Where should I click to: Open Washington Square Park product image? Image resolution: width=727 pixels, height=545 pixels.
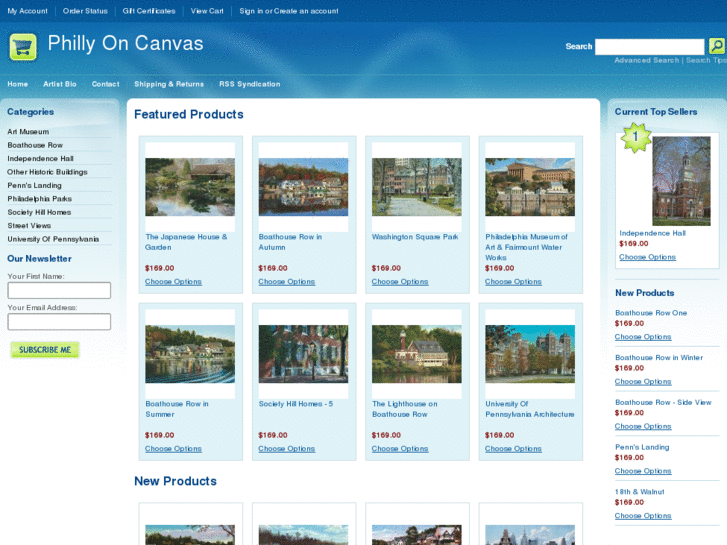(417, 186)
